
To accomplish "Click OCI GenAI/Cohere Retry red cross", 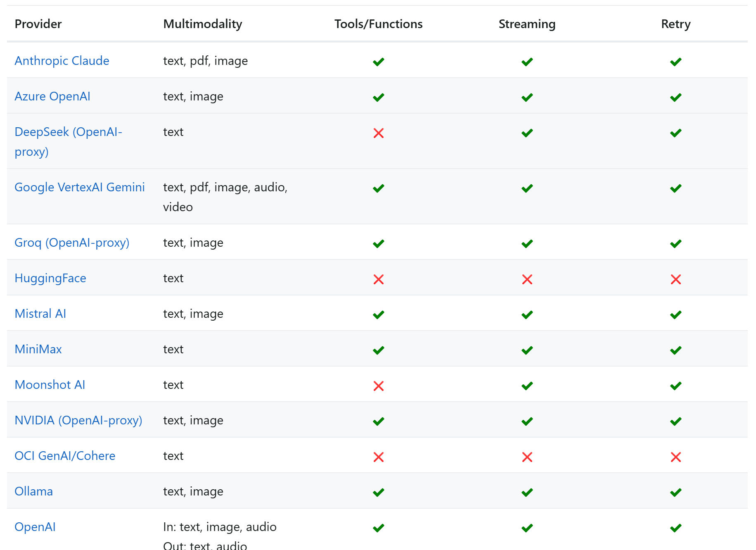I will pyautogui.click(x=676, y=457).
